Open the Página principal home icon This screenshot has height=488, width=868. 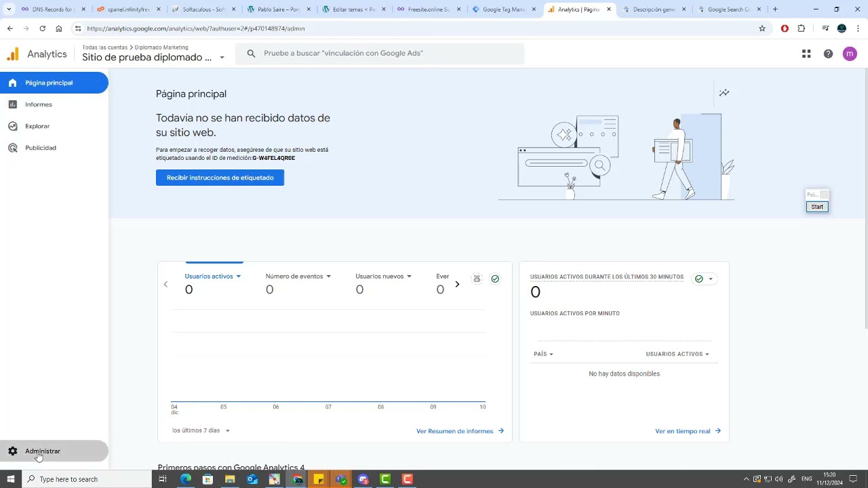pos(12,83)
